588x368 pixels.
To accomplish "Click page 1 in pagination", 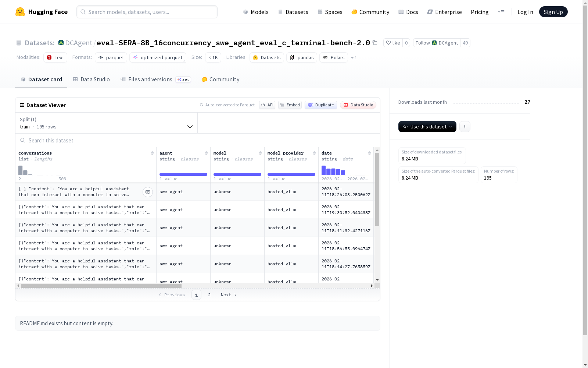I will [x=196, y=295].
